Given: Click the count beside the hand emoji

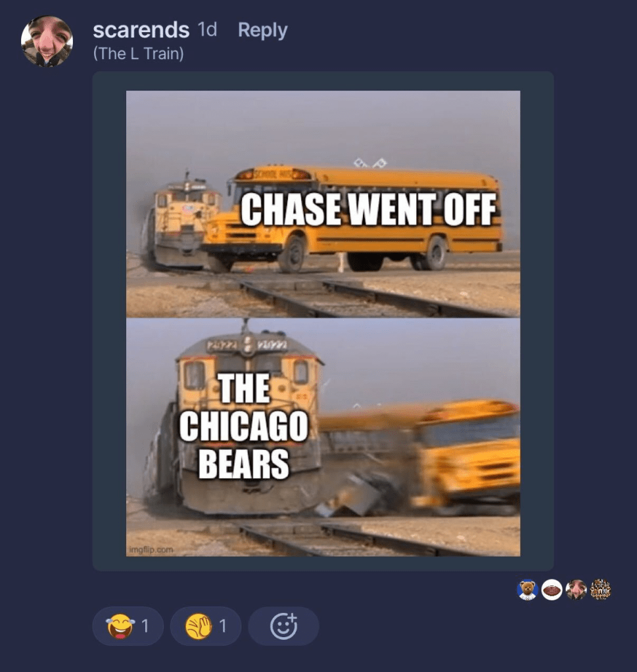Looking at the screenshot, I should [223, 626].
